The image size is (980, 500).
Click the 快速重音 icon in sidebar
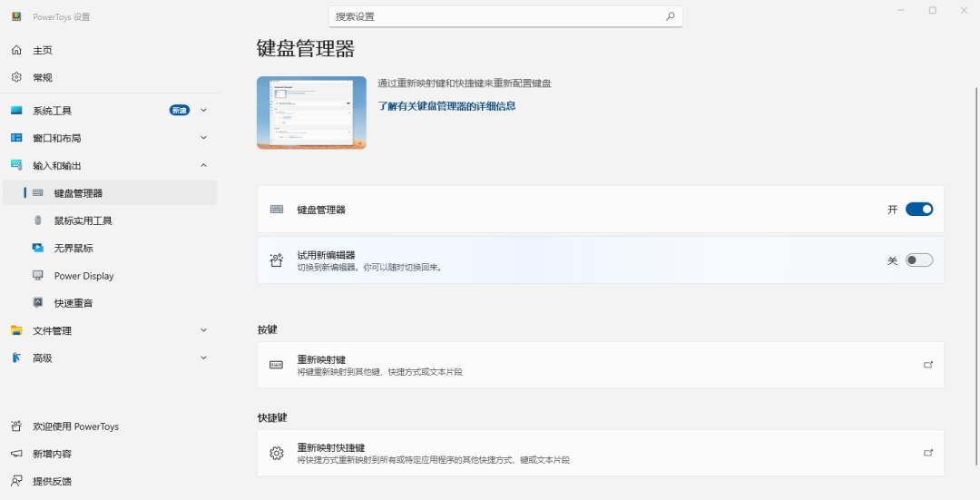38,303
